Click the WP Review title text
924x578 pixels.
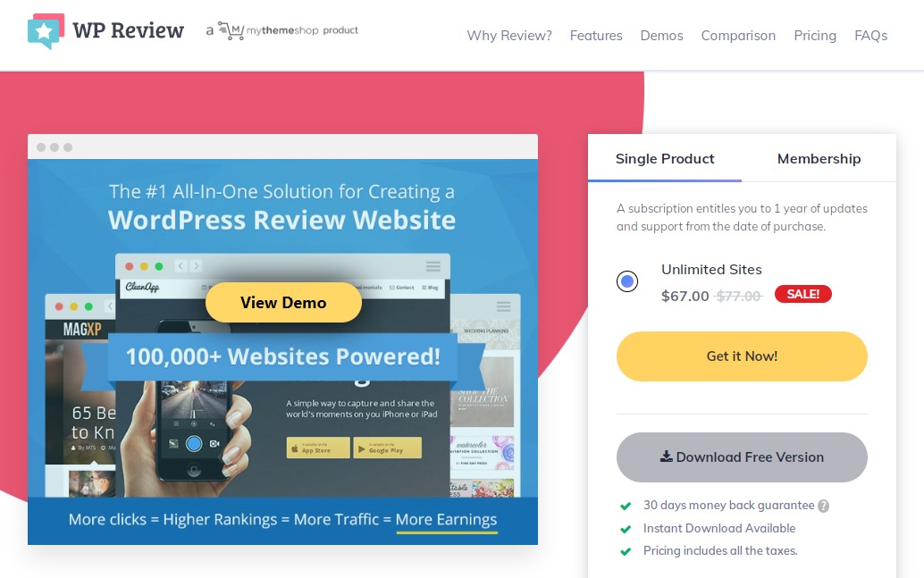128,30
